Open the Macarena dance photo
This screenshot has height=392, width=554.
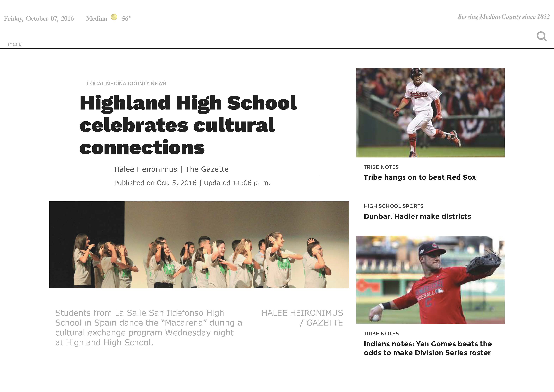pyautogui.click(x=199, y=245)
